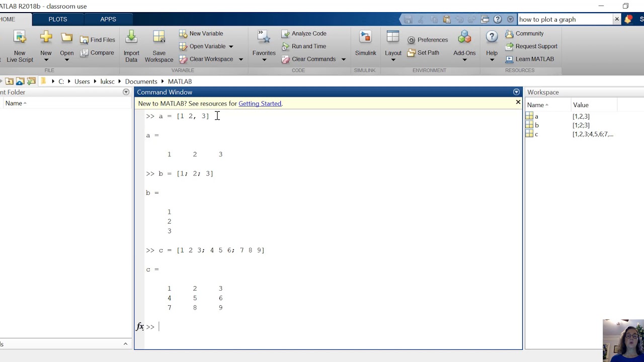Open New Live Script
This screenshot has width=644, height=362.
pyautogui.click(x=19, y=46)
